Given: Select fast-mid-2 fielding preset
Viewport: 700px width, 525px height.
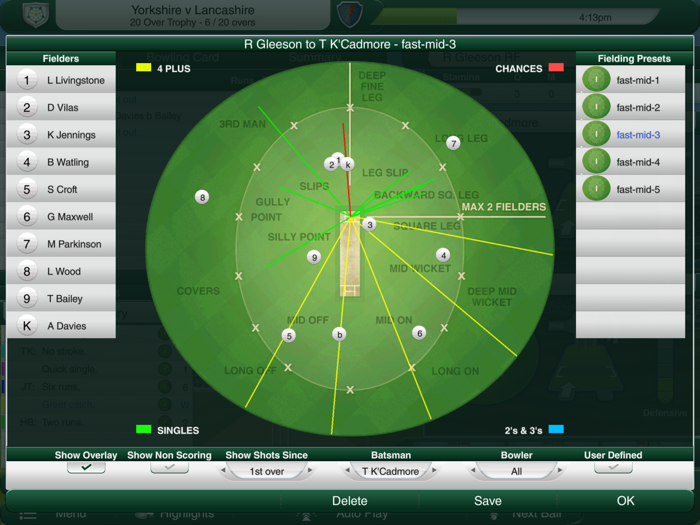Looking at the screenshot, I should [630, 107].
